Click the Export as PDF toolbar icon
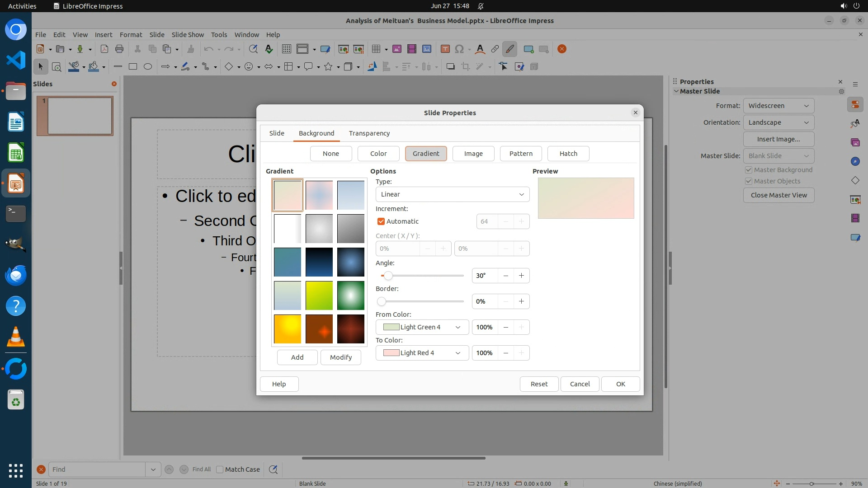 coord(104,49)
